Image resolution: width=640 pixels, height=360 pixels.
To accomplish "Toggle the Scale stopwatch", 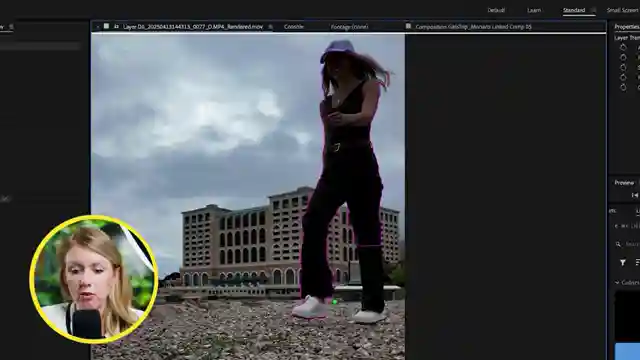I will (x=623, y=67).
